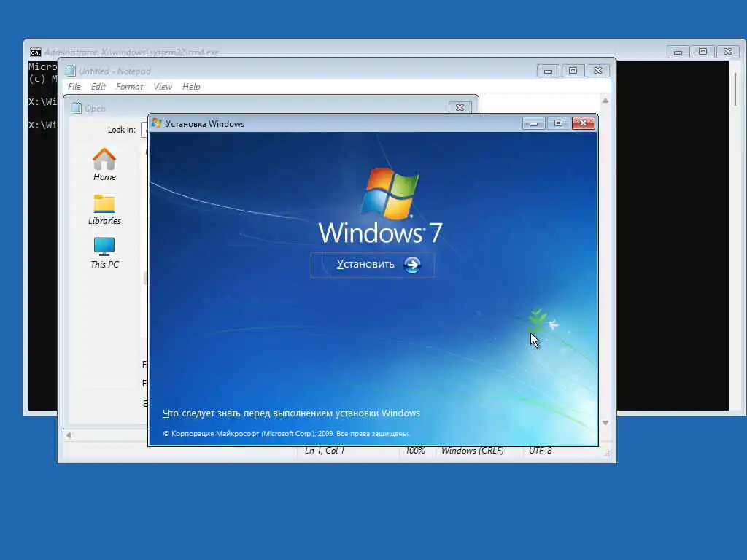Click 'Windows (CRLF)' in status bar
Screen dimensions: 747x560
pyautogui.click(x=473, y=451)
